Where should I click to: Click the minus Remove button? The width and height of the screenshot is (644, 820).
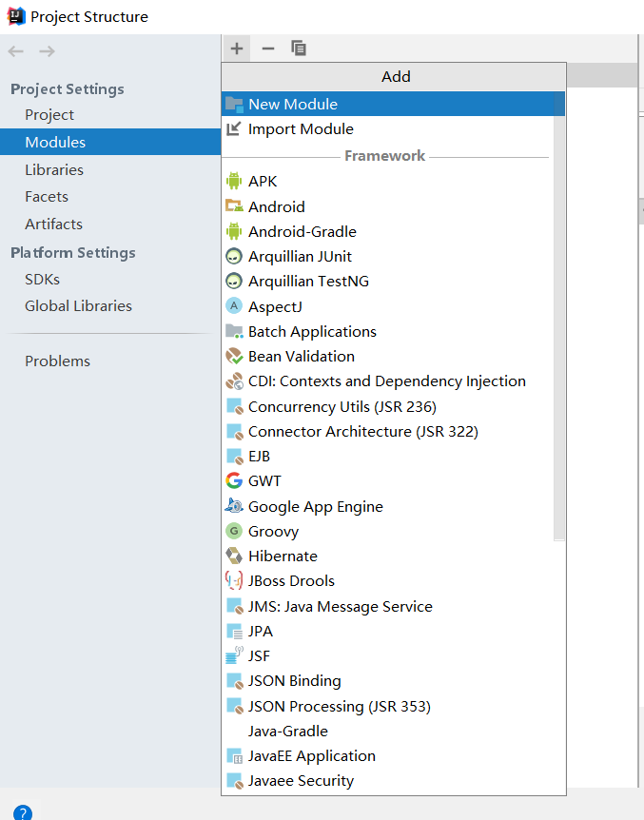tap(268, 49)
